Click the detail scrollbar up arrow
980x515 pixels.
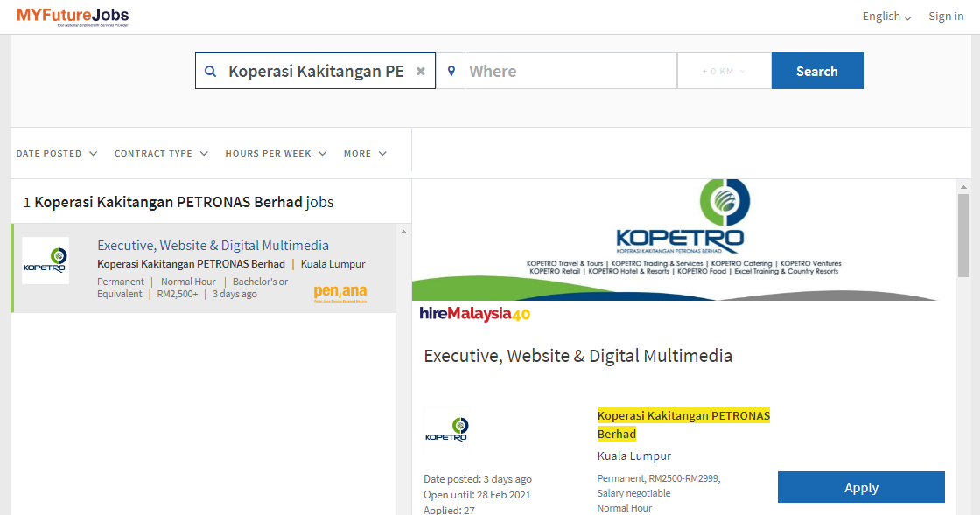point(963,186)
